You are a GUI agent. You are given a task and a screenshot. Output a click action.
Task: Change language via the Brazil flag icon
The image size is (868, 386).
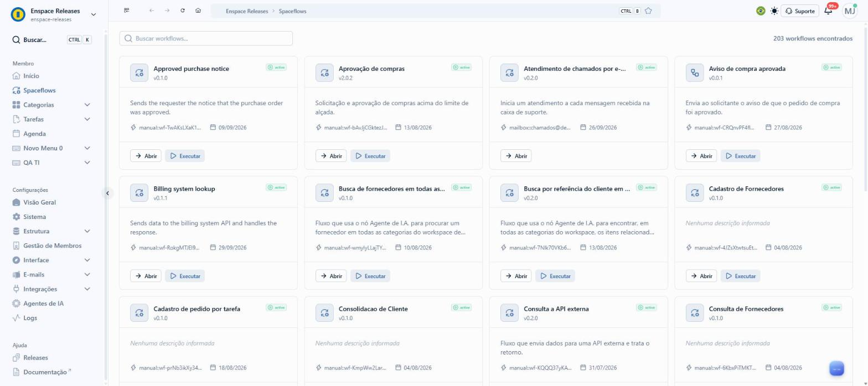click(x=761, y=11)
